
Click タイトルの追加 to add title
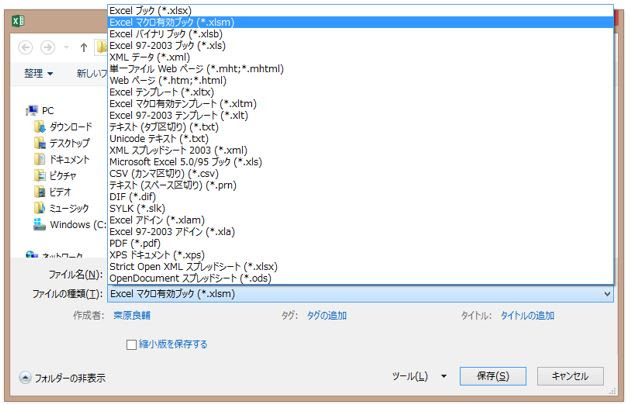coord(528,315)
